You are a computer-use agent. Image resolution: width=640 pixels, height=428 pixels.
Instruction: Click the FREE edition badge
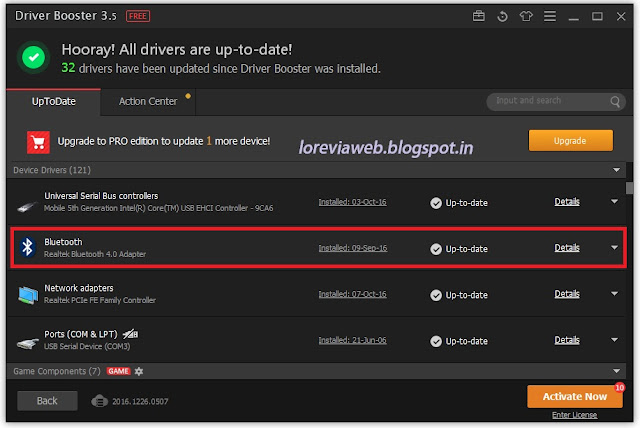[x=138, y=16]
